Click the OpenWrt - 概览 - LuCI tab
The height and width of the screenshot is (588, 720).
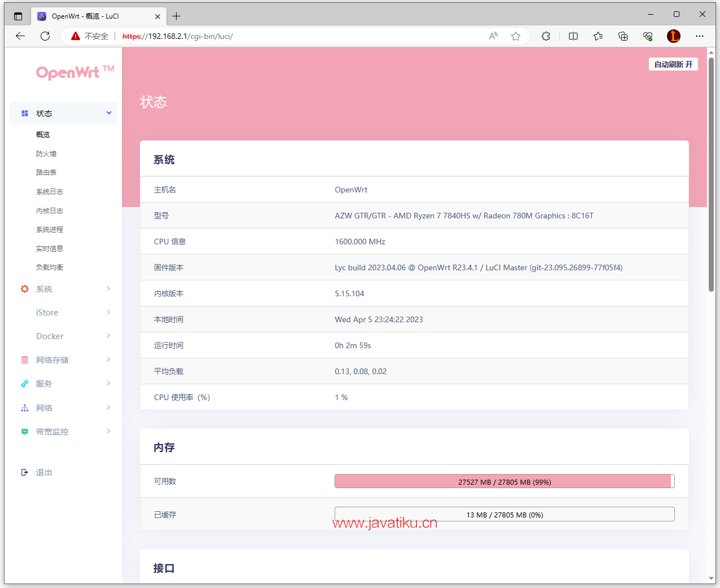98,16
